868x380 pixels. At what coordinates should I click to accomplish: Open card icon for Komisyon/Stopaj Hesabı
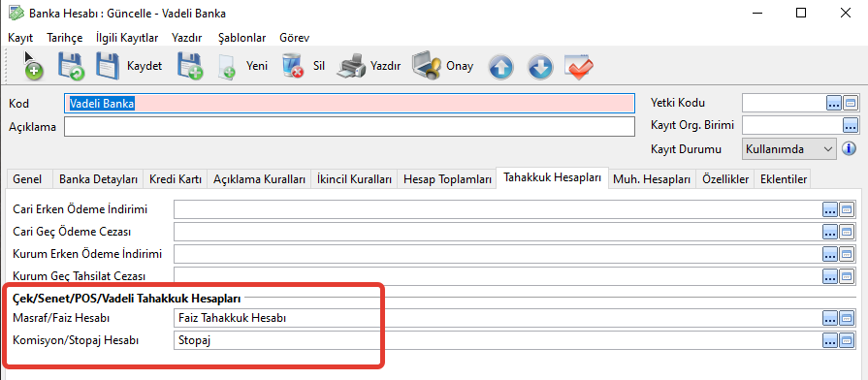coord(846,340)
